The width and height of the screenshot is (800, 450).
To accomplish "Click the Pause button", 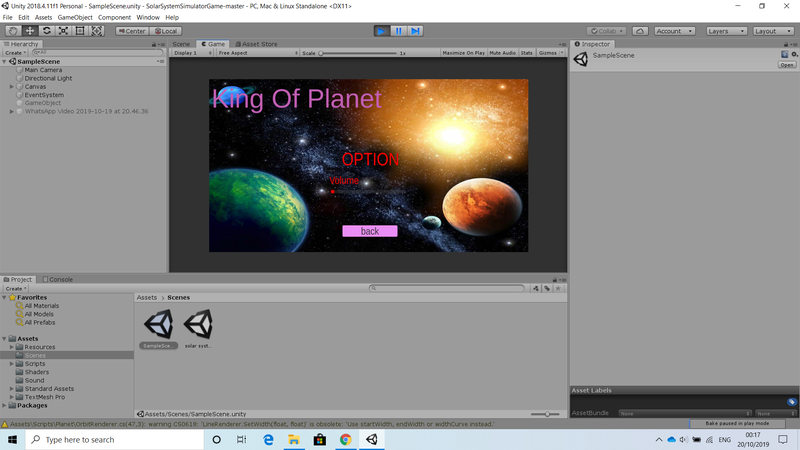I will [x=398, y=31].
